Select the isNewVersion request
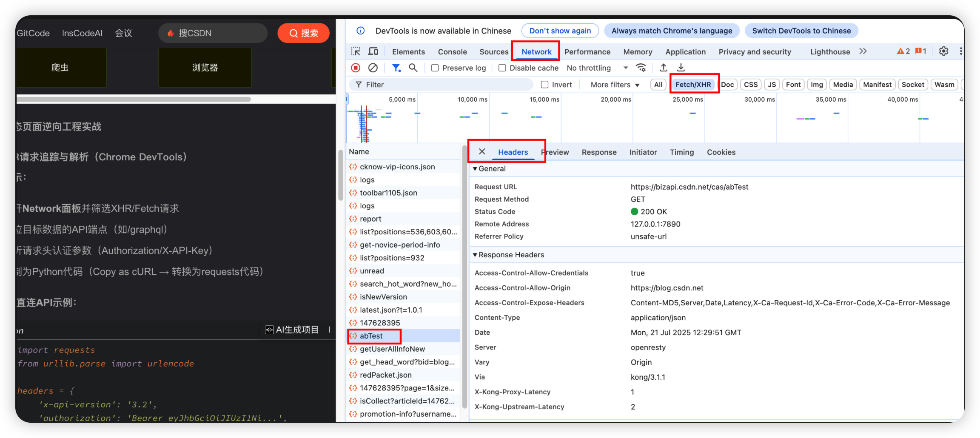Image resolution: width=980 pixels, height=438 pixels. [x=403, y=297]
